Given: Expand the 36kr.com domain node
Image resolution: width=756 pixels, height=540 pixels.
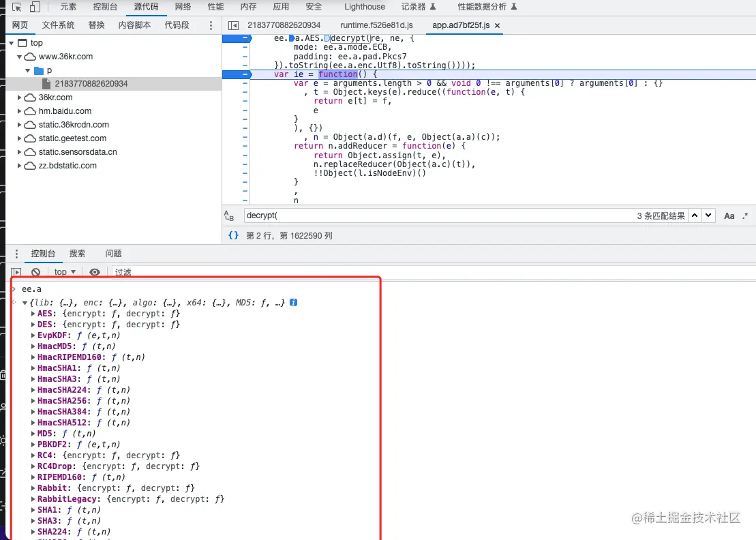Looking at the screenshot, I should coord(19,97).
